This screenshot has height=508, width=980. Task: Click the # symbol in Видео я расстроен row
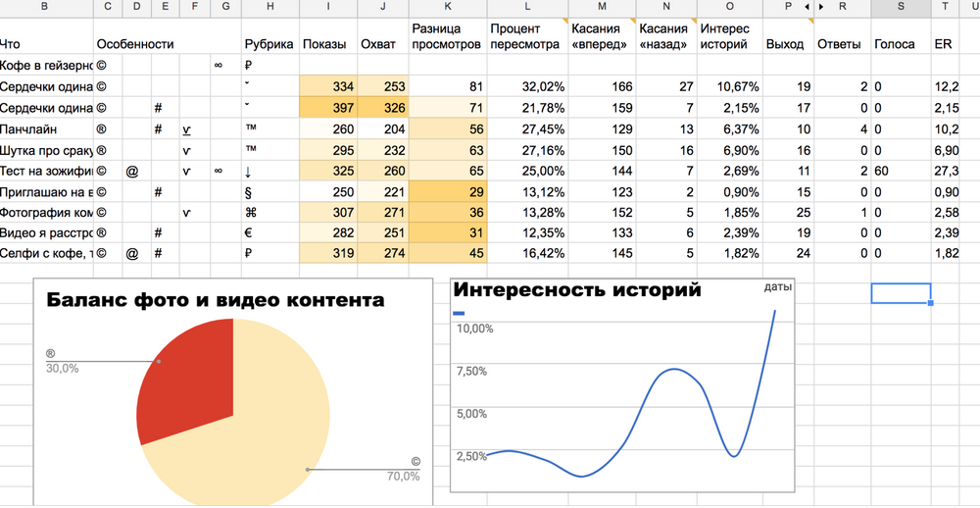pyautogui.click(x=158, y=232)
